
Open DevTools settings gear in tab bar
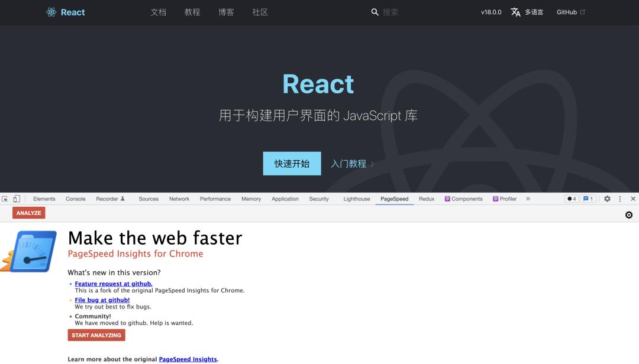click(x=607, y=199)
